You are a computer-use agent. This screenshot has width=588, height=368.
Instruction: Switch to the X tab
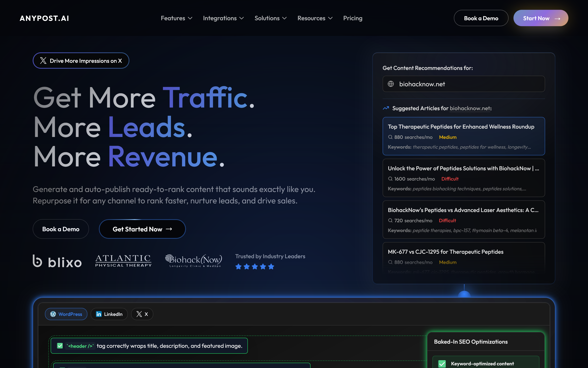[142, 314]
